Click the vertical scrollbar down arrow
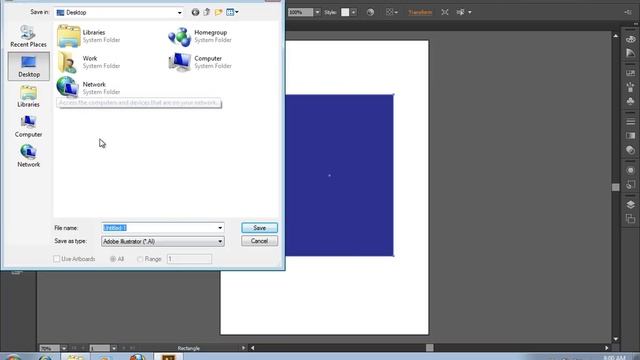The image size is (640, 360). pyautogui.click(x=616, y=339)
